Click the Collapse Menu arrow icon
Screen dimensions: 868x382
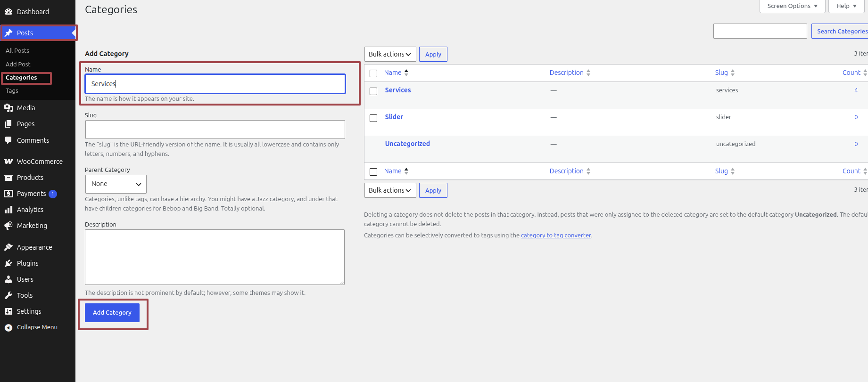point(8,327)
